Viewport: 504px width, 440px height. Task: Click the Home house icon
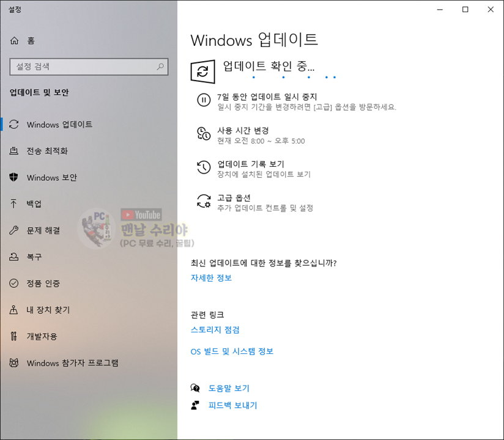coord(15,40)
